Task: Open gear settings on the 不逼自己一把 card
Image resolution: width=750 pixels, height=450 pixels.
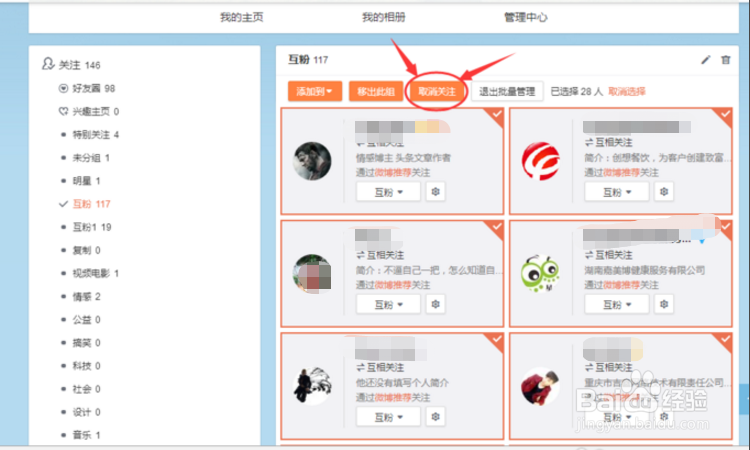Action: click(x=435, y=304)
